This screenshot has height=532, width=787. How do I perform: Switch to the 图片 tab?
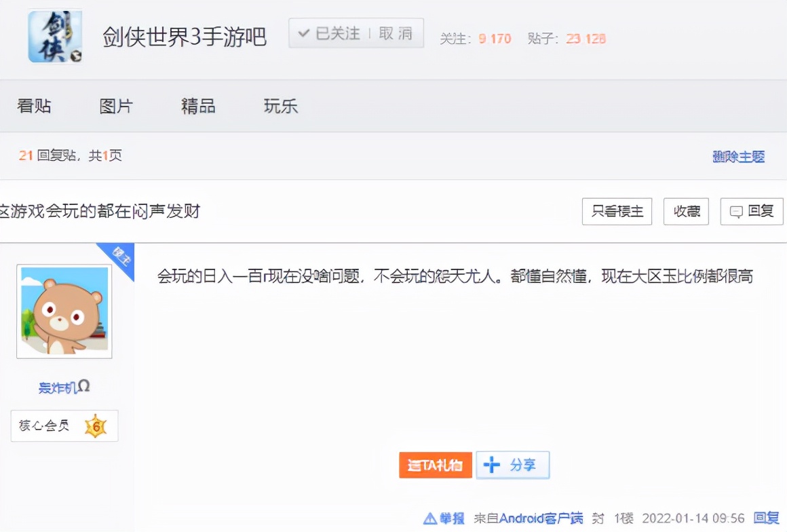coord(116,107)
